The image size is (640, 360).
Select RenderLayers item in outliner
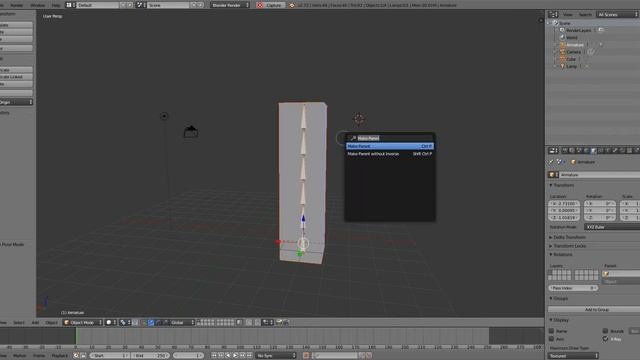(578, 30)
